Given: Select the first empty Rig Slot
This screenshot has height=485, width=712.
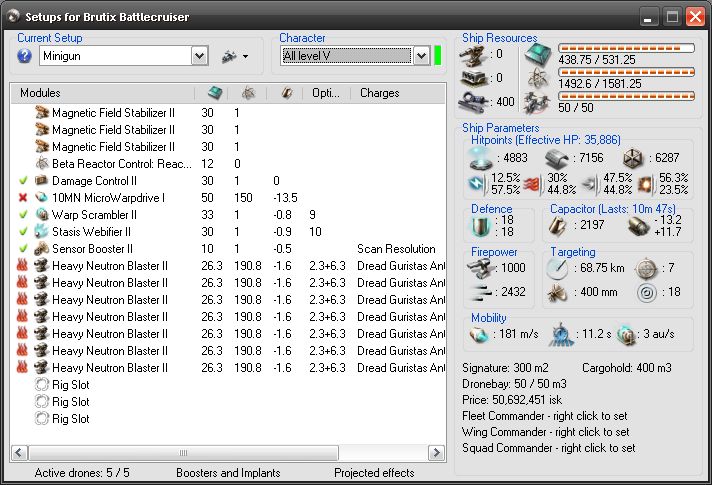Looking at the screenshot, I should pyautogui.click(x=70, y=385).
